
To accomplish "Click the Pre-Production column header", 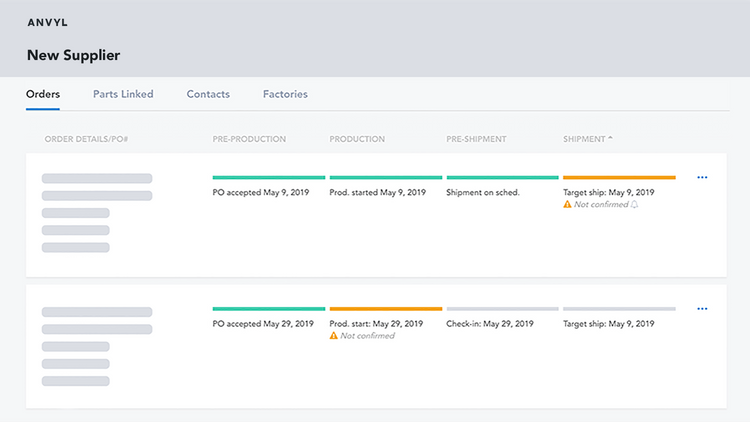I will click(x=249, y=139).
